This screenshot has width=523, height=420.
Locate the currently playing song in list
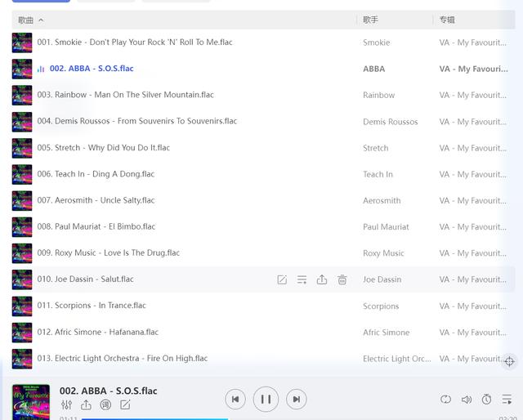tap(509, 361)
